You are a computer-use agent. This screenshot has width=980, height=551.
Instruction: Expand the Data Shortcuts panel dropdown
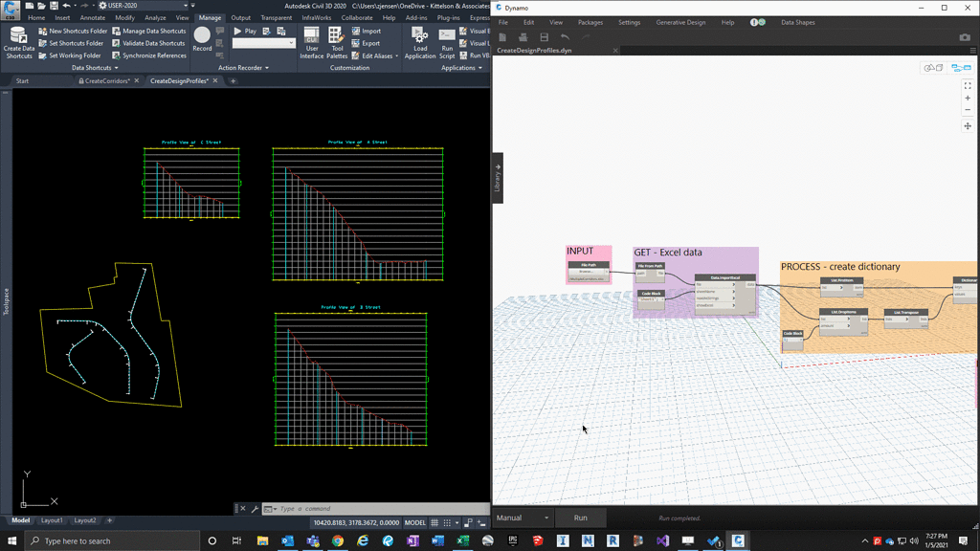[115, 67]
